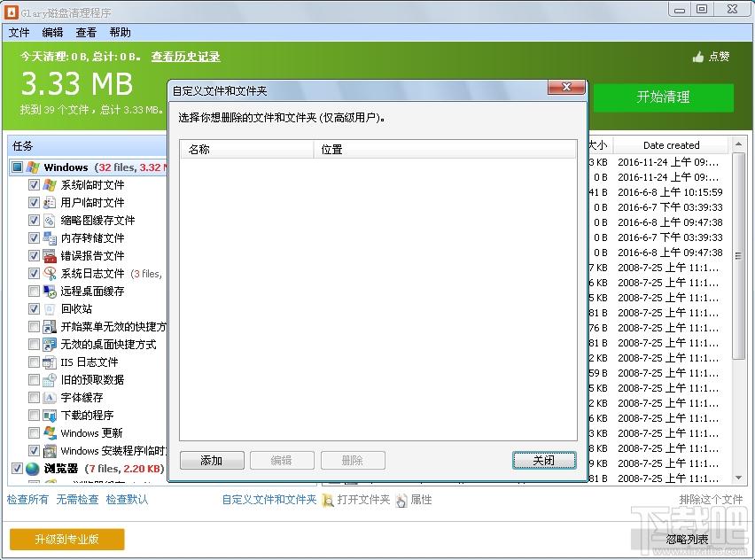This screenshot has height=560, width=755.
Task: Click the 浏览器 globe icon
Action: tap(32, 469)
